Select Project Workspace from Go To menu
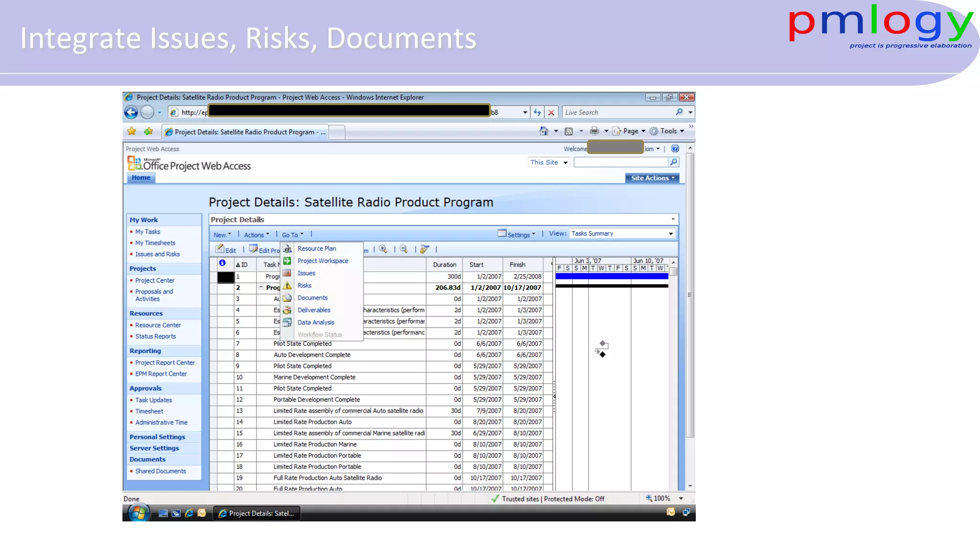This screenshot has height=551, width=980. (323, 261)
